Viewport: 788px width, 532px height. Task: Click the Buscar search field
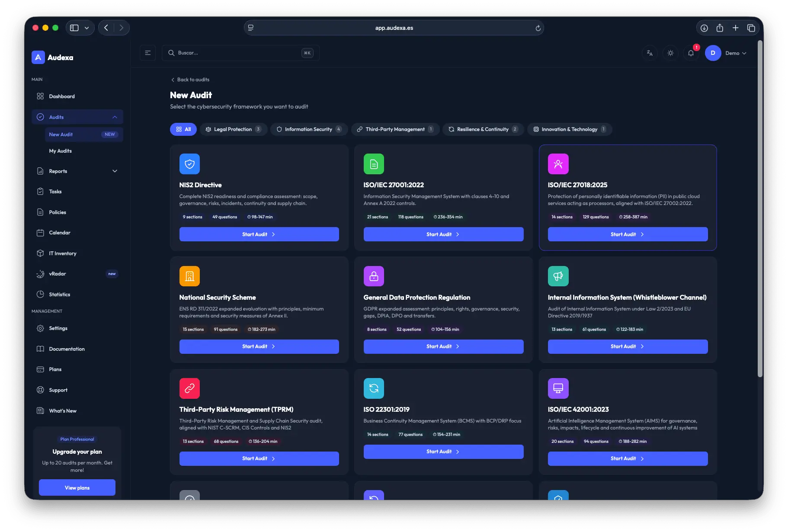(240, 53)
